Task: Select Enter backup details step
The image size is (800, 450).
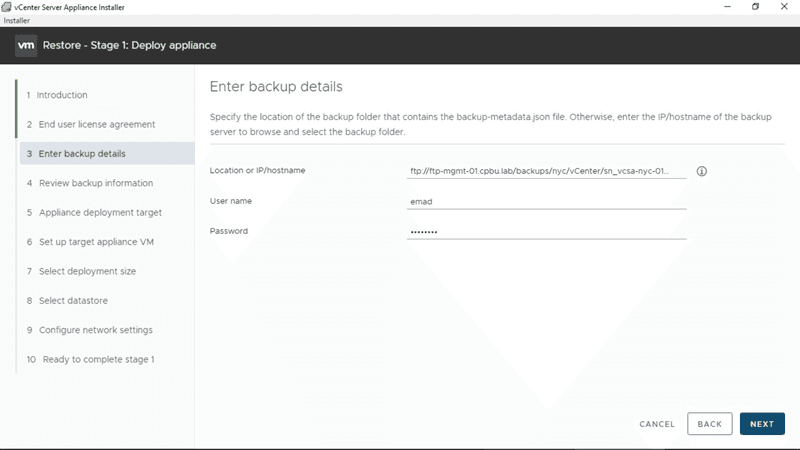Action: point(82,154)
